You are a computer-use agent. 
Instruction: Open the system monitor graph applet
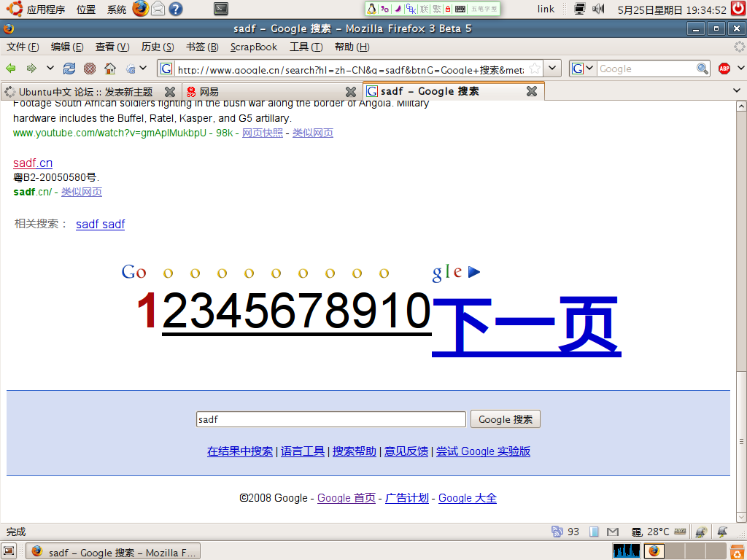coord(627,551)
